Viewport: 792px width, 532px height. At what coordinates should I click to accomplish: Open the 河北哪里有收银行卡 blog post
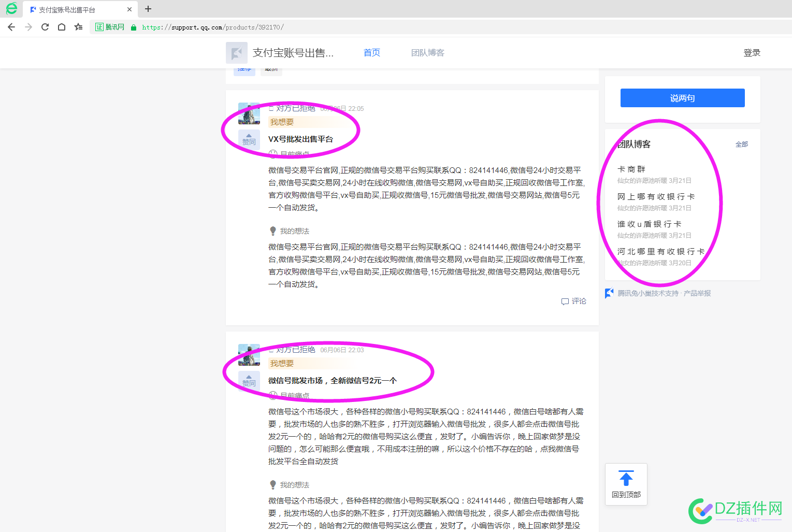click(x=661, y=252)
